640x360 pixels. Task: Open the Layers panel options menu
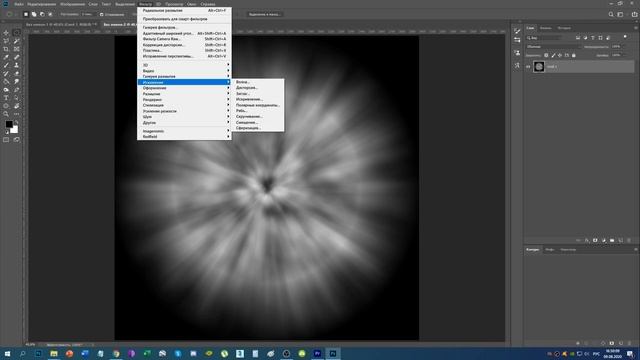click(636, 28)
